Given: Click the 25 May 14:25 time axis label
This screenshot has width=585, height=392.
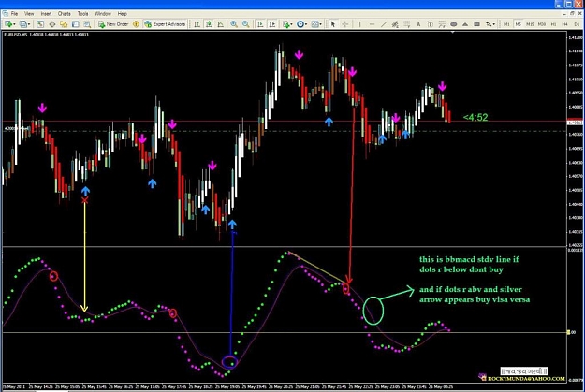Looking at the screenshot, I should pos(41,386).
